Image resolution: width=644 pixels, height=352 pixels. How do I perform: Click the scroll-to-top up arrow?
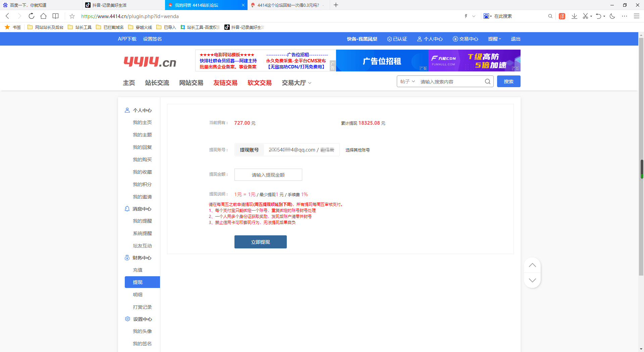coord(532,265)
